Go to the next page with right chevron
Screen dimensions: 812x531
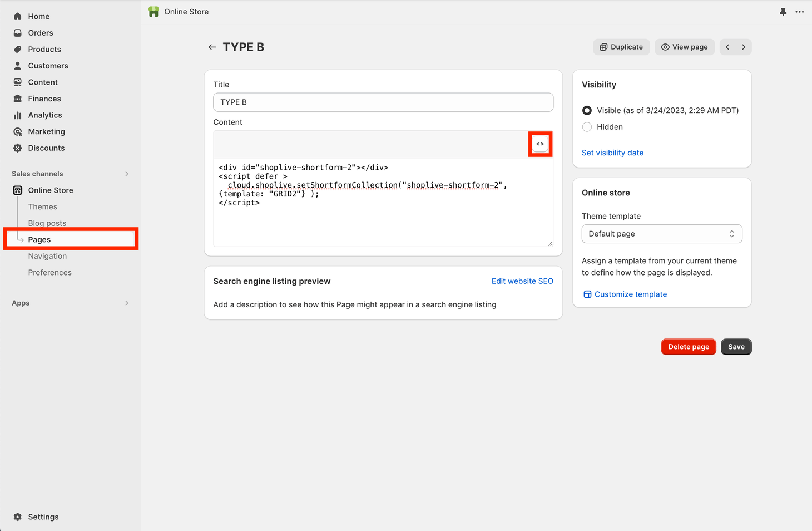[x=744, y=47]
